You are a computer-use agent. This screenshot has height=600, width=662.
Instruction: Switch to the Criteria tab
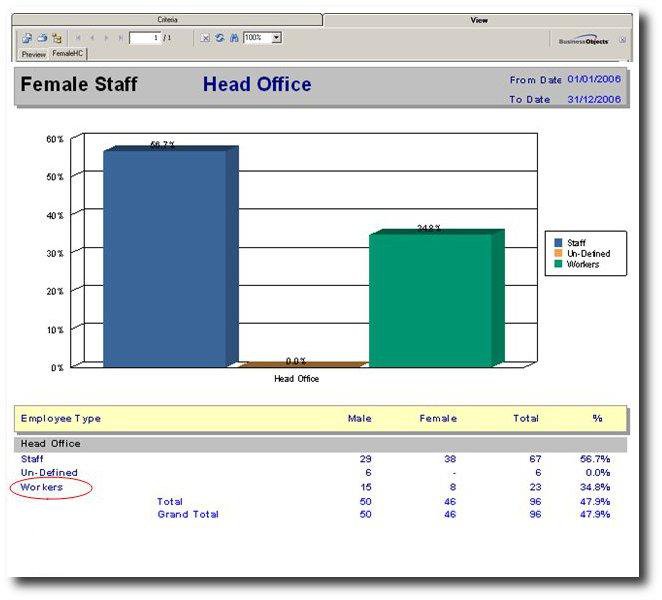pyautogui.click(x=167, y=20)
